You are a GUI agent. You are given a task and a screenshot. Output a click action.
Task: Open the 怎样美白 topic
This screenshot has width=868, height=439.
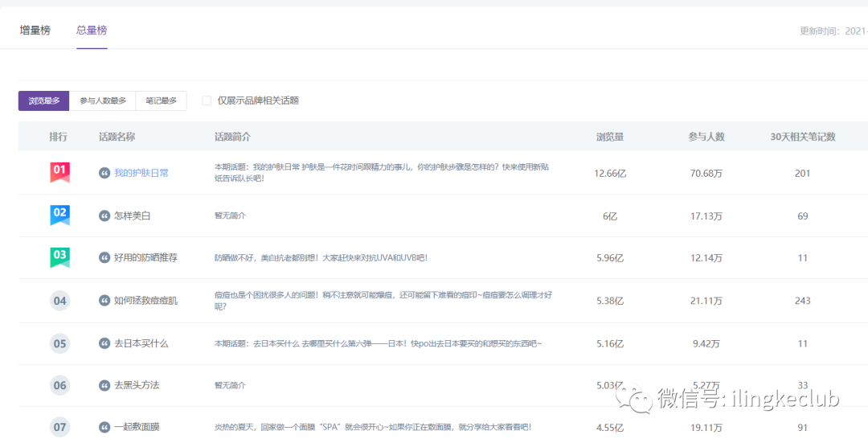(133, 216)
